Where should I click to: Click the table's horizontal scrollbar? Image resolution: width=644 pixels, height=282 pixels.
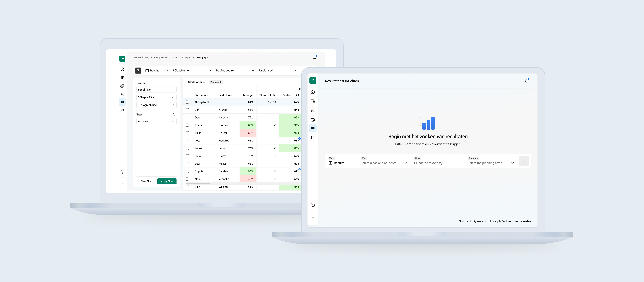pos(198,183)
